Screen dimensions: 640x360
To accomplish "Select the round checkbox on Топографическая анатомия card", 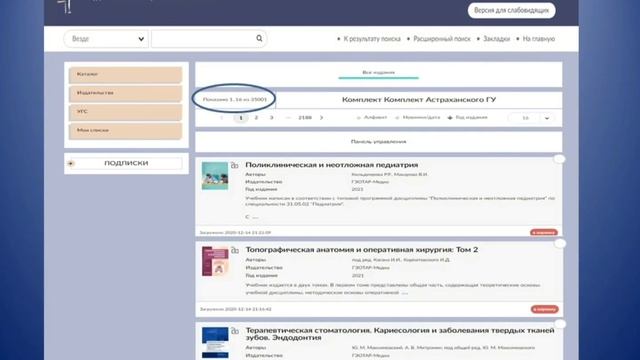I will (560, 243).
